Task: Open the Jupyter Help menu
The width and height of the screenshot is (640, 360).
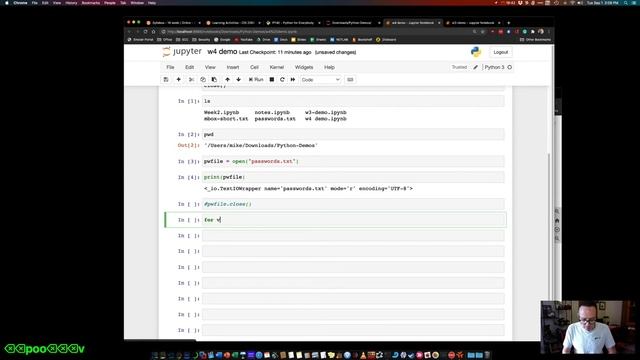Action: click(329, 67)
